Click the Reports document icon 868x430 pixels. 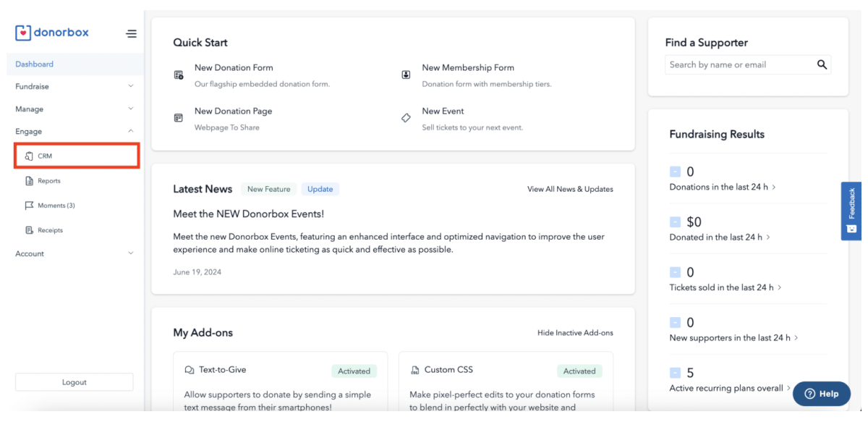(x=29, y=181)
